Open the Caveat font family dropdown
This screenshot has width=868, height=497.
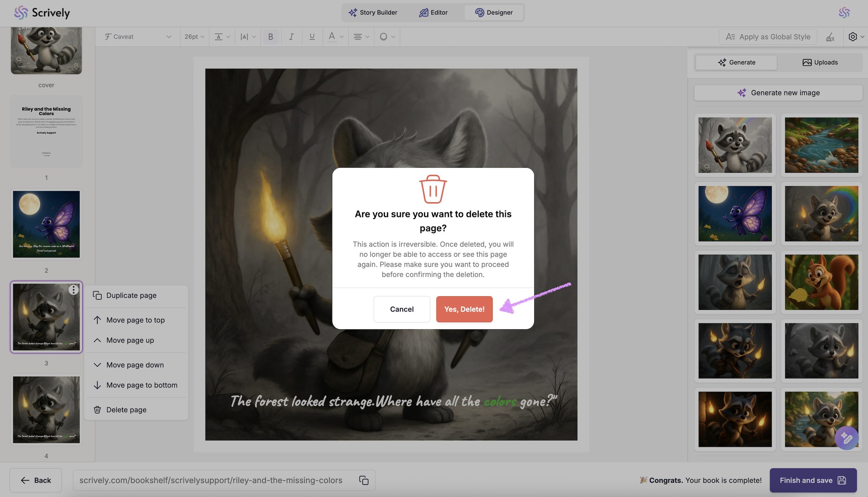pyautogui.click(x=138, y=37)
